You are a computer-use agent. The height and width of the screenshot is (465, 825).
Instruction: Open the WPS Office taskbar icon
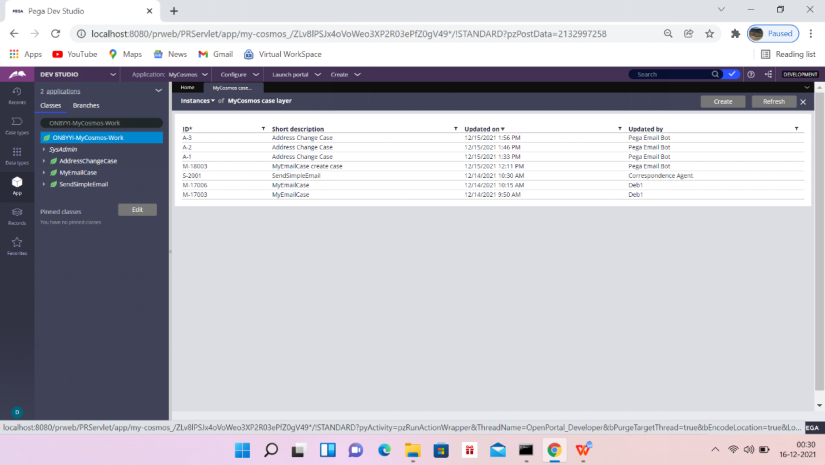(x=583, y=450)
